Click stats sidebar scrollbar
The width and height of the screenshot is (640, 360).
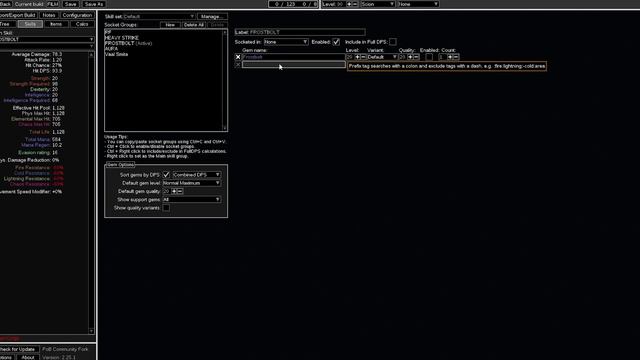[91, 192]
